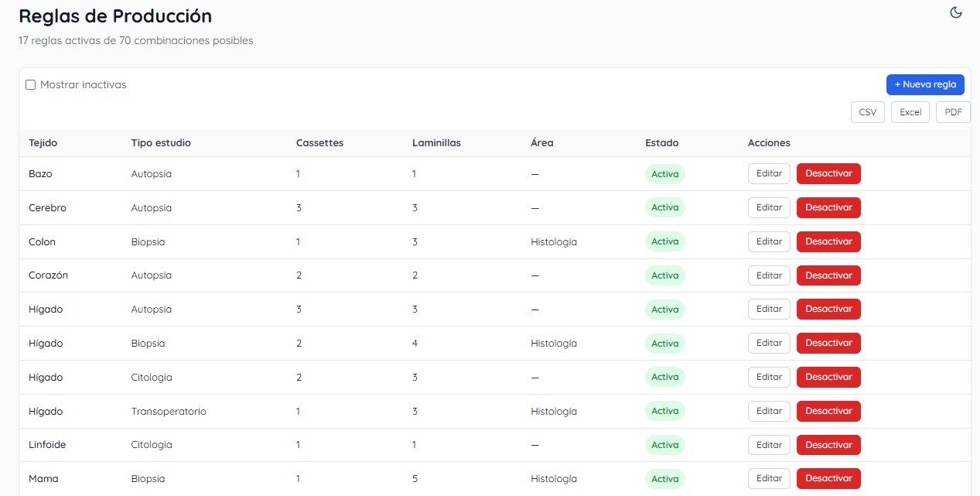Click Biopsia in the Mama row
980x496 pixels.
[x=148, y=479]
